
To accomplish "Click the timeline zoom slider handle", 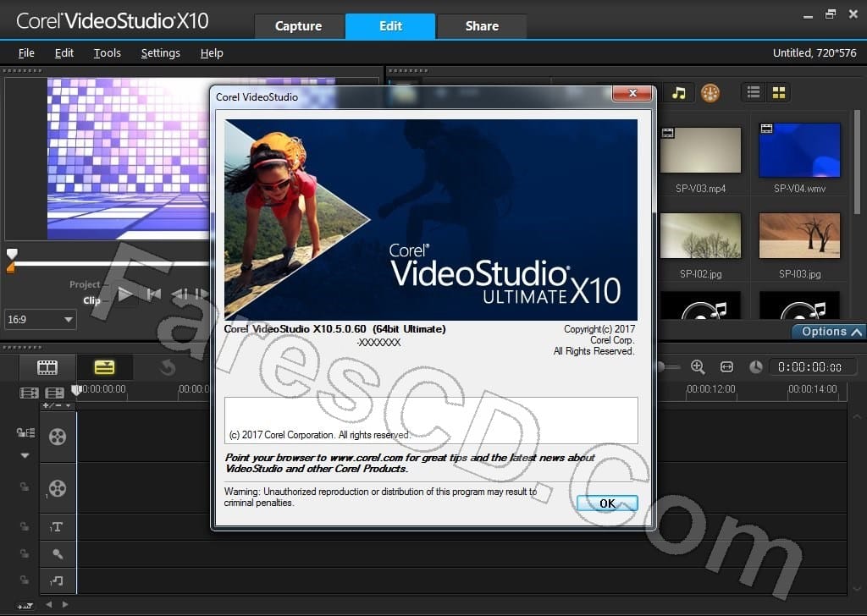I will point(660,367).
